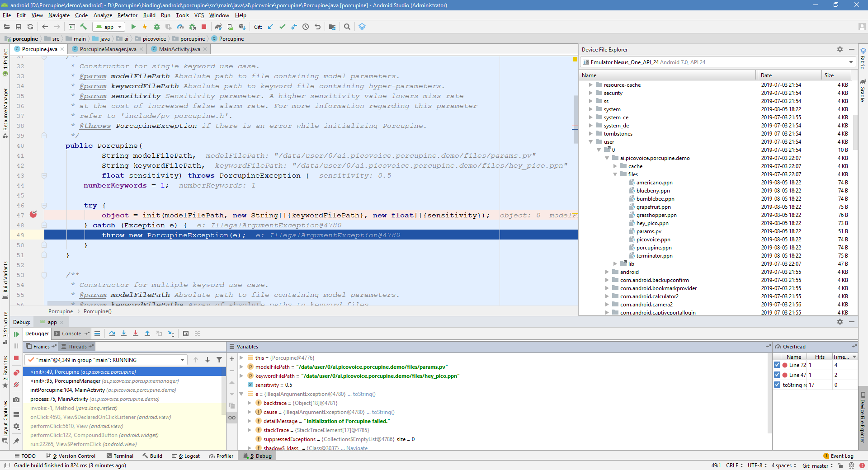The image size is (868, 470).
Task: Open AVD Manager from the toolbar icon
Action: (230, 27)
